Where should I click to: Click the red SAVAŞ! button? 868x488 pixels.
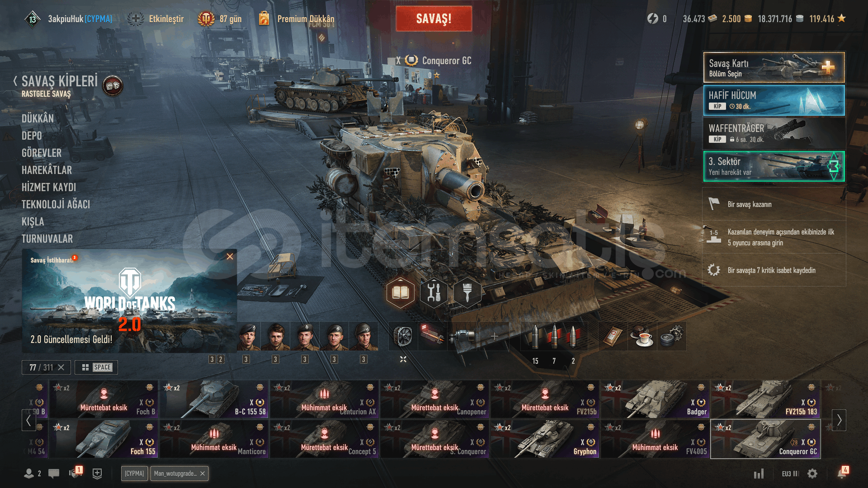point(434,19)
